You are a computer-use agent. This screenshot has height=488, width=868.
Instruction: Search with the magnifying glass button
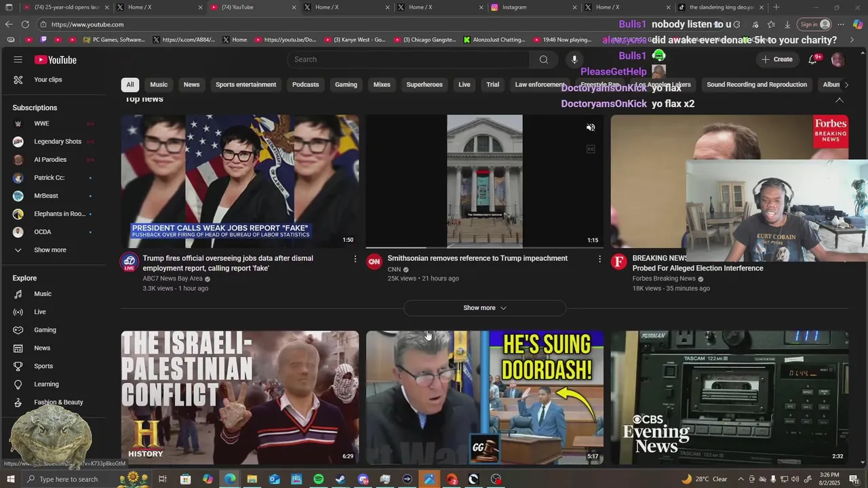[543, 60]
